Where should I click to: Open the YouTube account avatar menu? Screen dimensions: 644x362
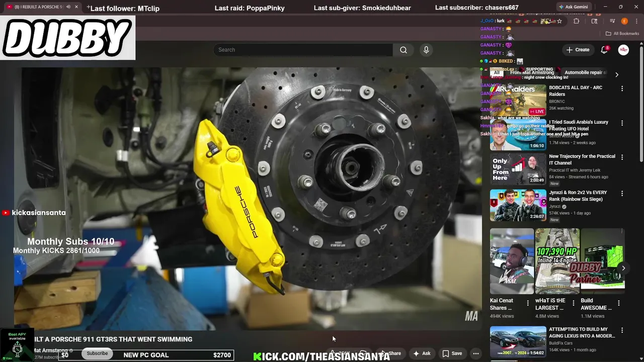[623, 50]
